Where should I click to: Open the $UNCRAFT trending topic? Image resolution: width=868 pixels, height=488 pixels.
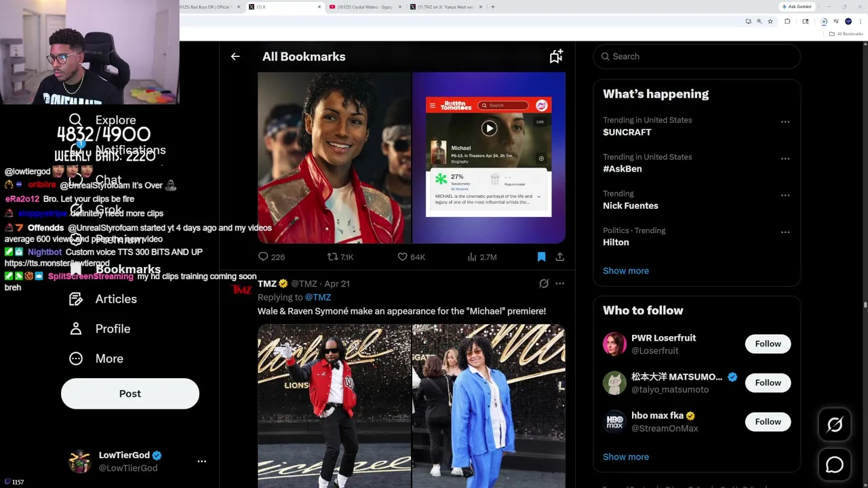tap(627, 132)
